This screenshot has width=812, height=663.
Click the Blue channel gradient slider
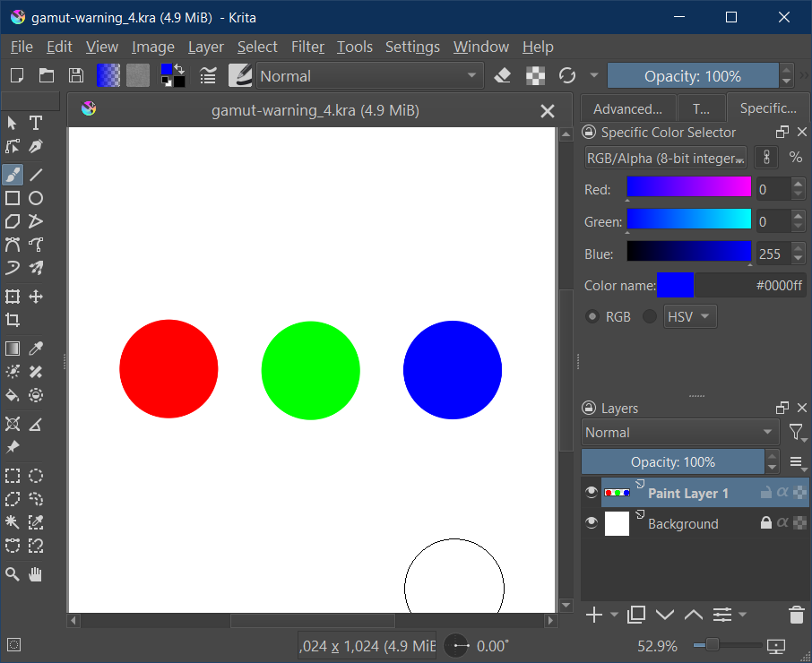688,252
